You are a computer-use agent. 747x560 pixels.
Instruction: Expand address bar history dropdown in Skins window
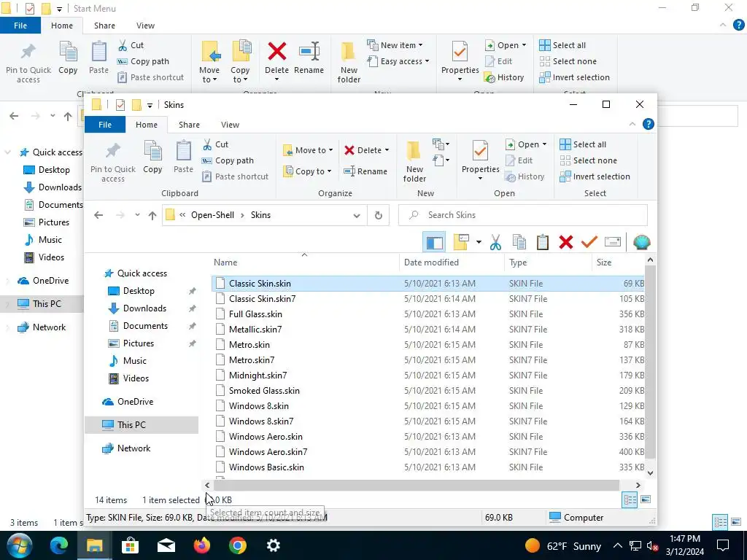[x=356, y=216]
